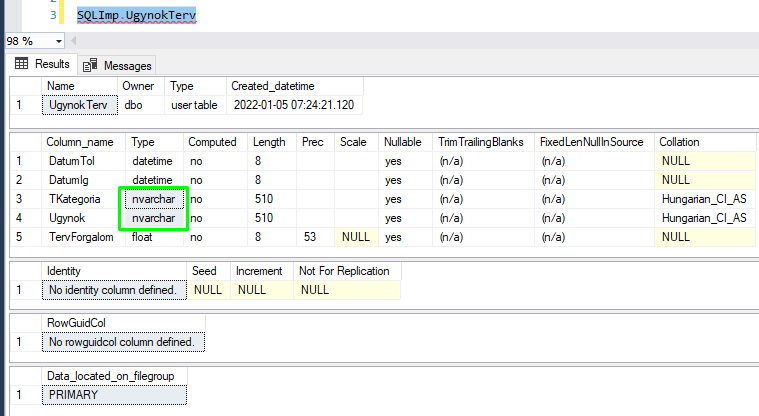This screenshot has height=416, width=759.
Task: Select the NULL Increment cell
Action: 262,290
